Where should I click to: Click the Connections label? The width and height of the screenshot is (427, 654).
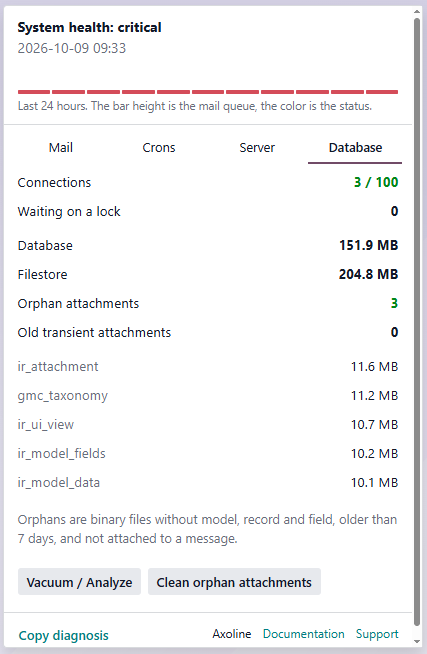(54, 183)
